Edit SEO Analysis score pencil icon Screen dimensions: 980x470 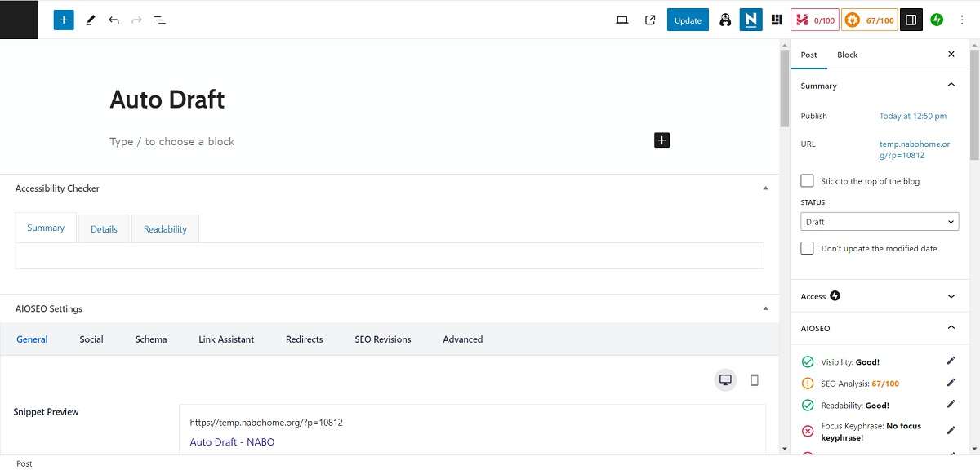point(951,383)
